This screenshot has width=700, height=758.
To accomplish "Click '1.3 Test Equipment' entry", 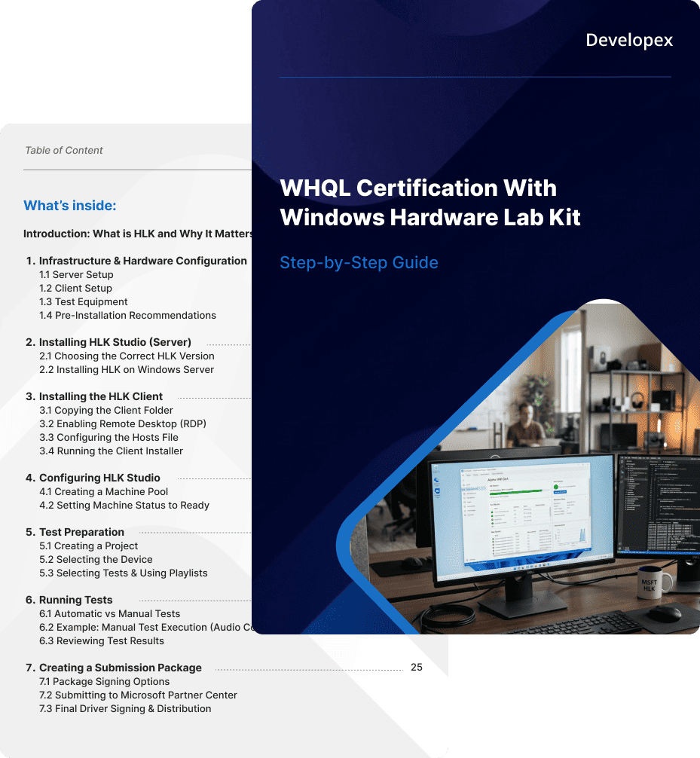I will [84, 301].
